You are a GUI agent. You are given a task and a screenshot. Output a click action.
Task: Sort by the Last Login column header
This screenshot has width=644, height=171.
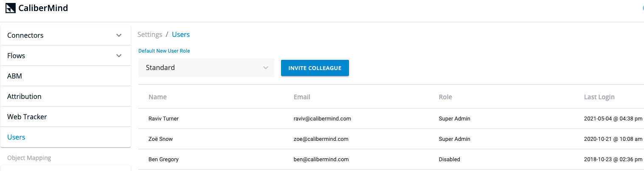click(x=599, y=97)
